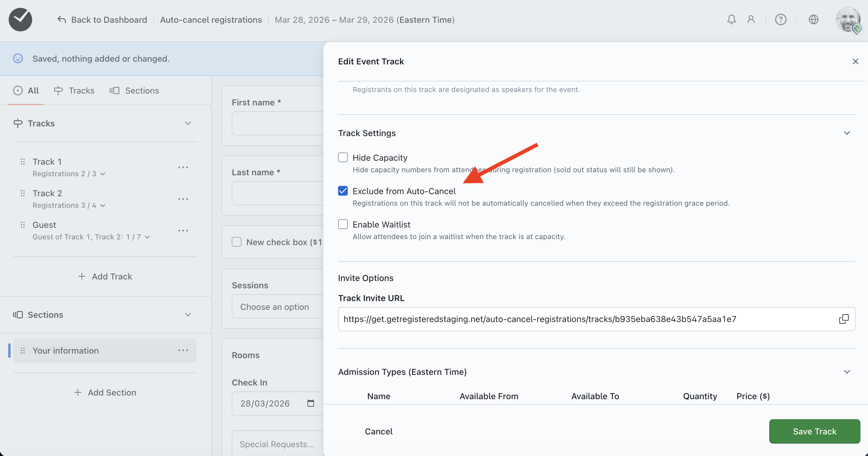This screenshot has width=868, height=456.
Task: Open the Guest track options ellipsis
Action: click(x=183, y=231)
